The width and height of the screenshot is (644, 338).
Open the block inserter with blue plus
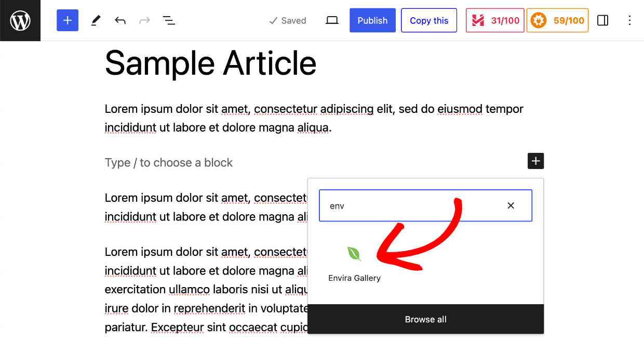pyautogui.click(x=68, y=20)
